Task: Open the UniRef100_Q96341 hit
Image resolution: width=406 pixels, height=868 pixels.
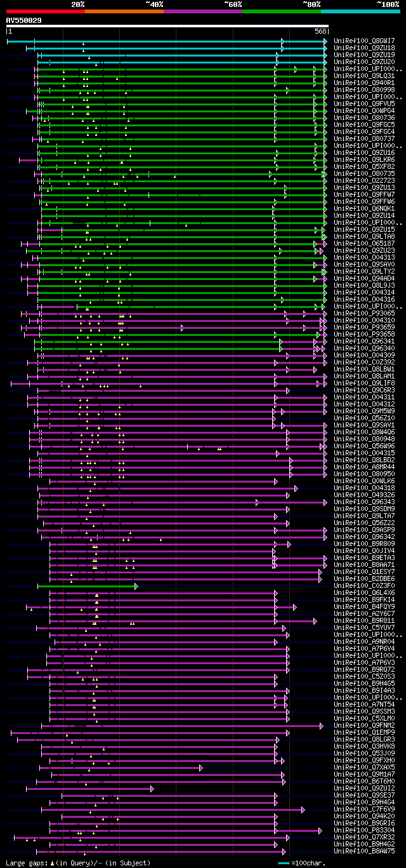Action: 364,341
